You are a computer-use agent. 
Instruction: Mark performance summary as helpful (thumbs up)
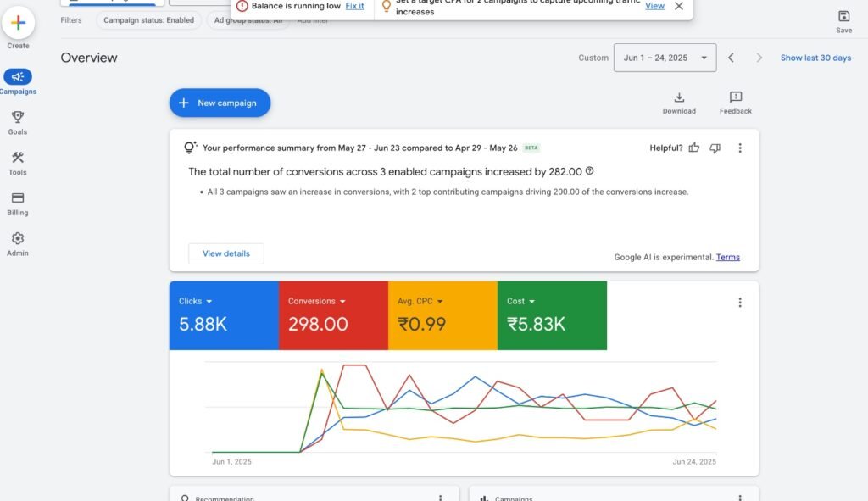(694, 148)
